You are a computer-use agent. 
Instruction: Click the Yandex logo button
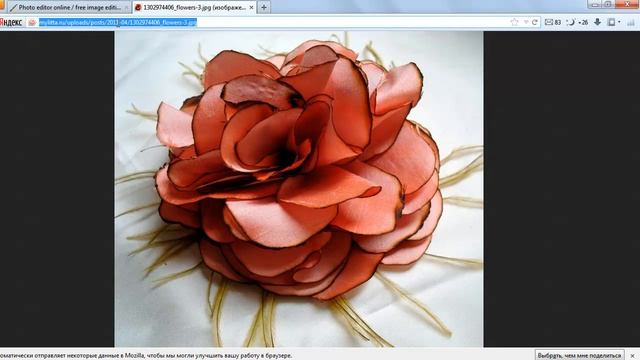(11, 22)
